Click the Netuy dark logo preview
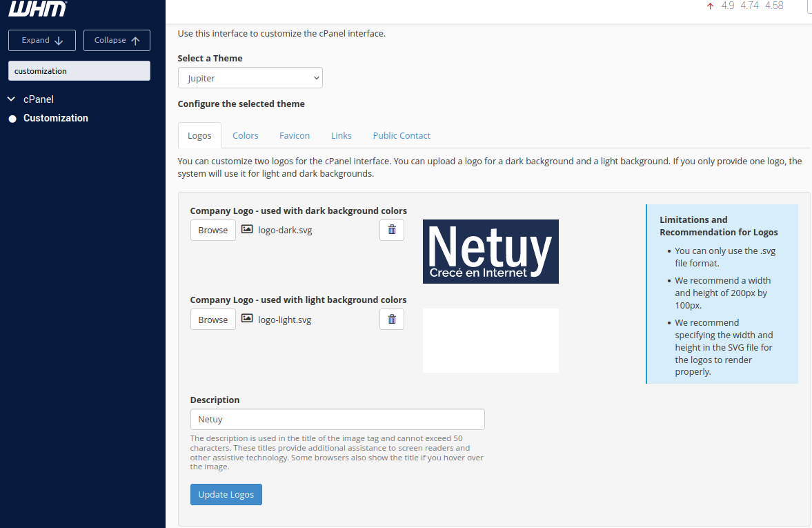The width and height of the screenshot is (812, 528). pos(491,251)
